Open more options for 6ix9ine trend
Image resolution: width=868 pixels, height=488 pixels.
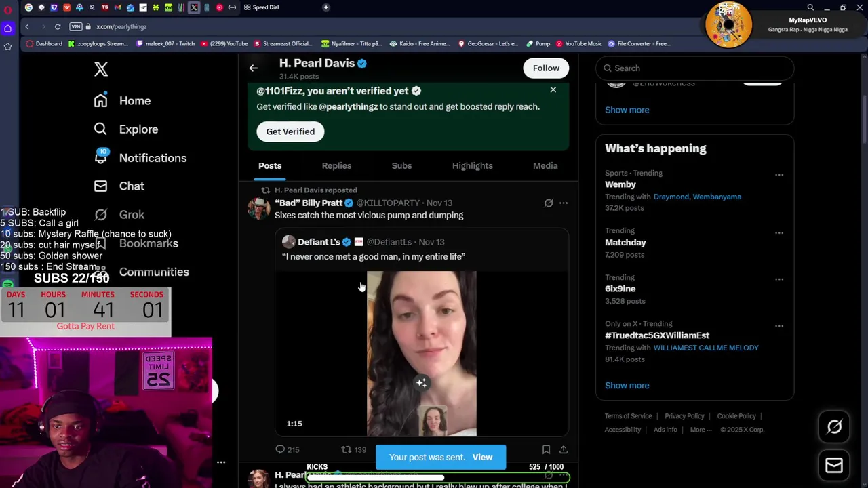(x=779, y=279)
